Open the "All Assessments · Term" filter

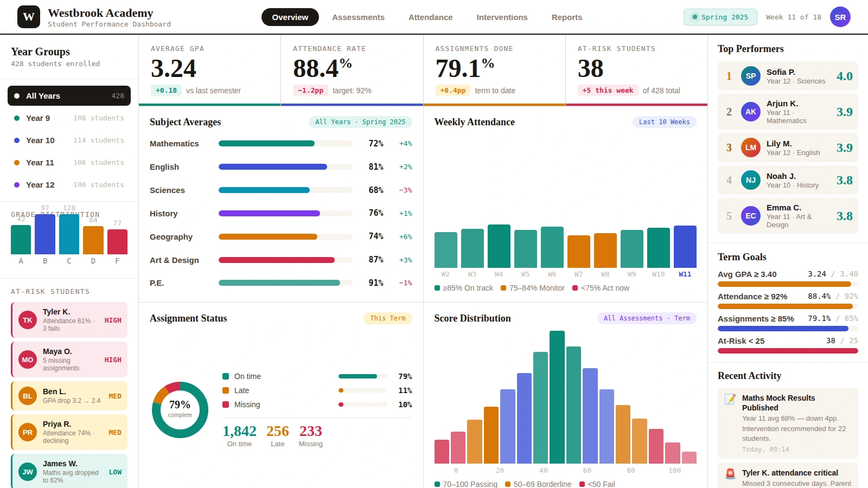(646, 318)
